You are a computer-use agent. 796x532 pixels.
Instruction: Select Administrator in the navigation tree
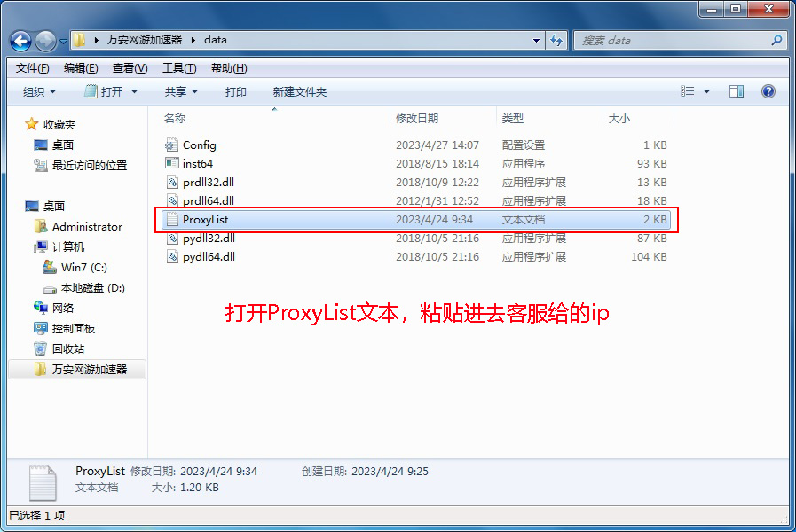coord(87,226)
